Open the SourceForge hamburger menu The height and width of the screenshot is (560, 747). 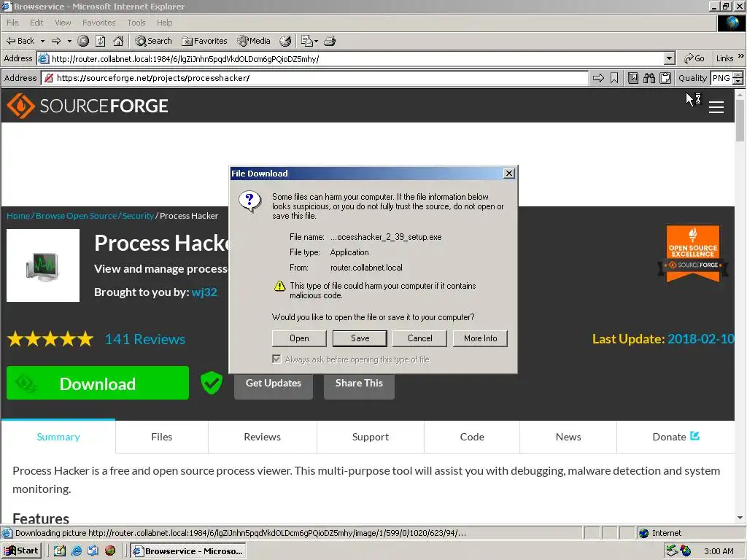716,106
